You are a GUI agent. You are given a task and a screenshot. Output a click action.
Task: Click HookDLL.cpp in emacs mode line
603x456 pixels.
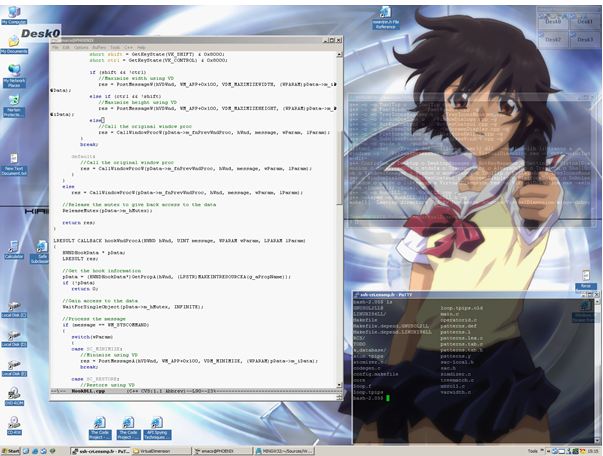tap(88, 391)
